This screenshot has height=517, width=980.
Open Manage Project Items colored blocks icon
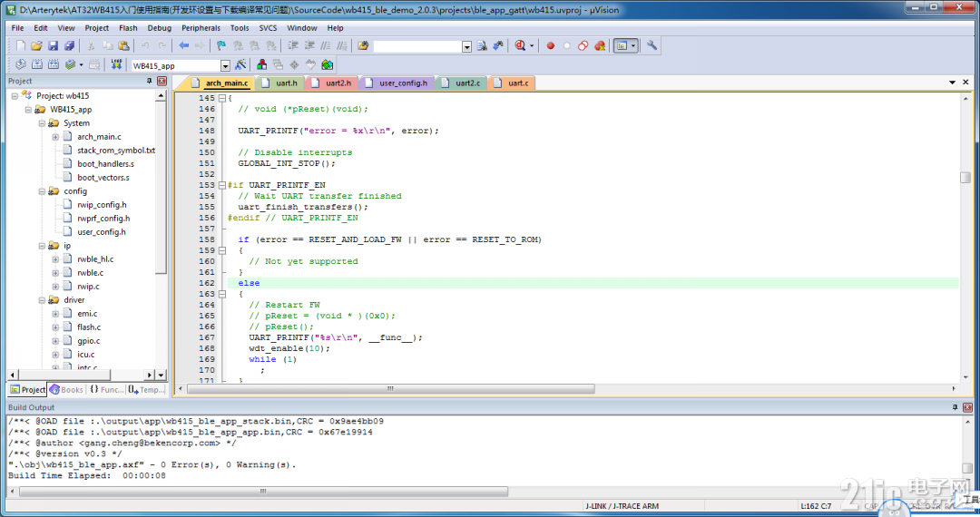click(262, 64)
